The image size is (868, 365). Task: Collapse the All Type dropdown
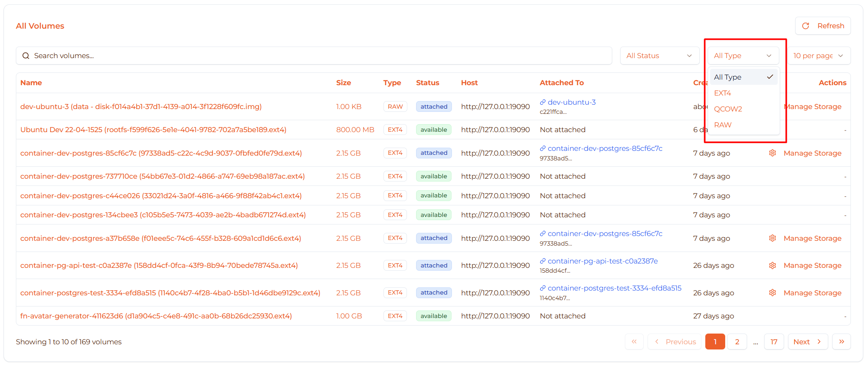coord(743,56)
